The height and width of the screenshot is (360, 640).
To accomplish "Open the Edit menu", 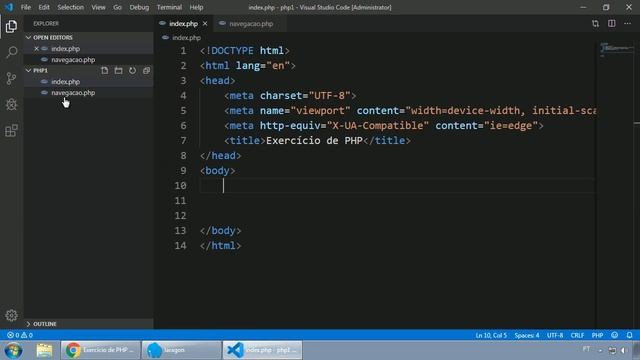I will (44, 7).
